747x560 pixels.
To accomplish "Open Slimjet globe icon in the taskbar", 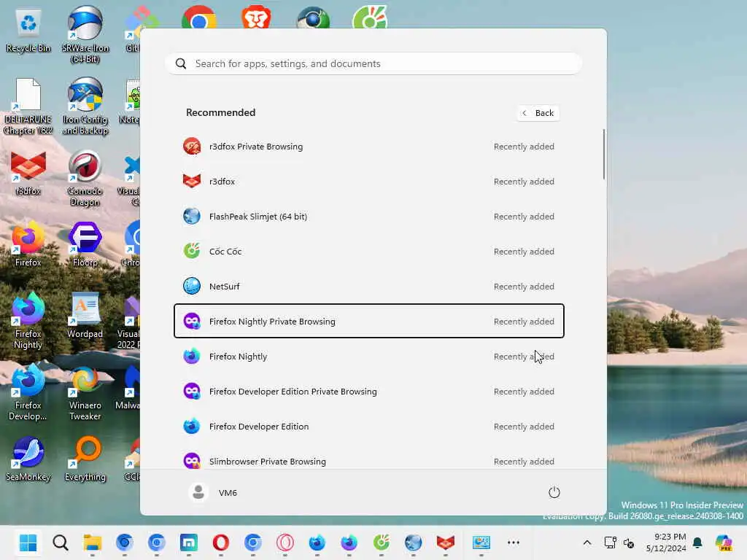I will click(x=413, y=542).
